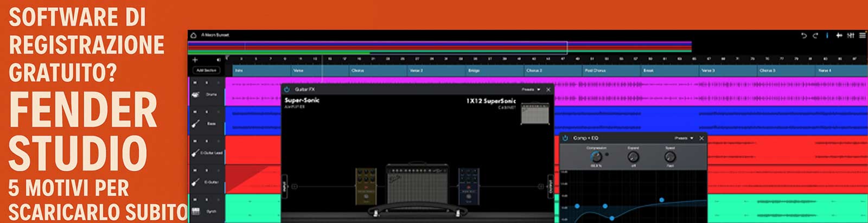Image resolution: width=868 pixels, height=223 pixels.
Task: Click the SuperSonic cabinet thumbnail
Action: point(535,114)
